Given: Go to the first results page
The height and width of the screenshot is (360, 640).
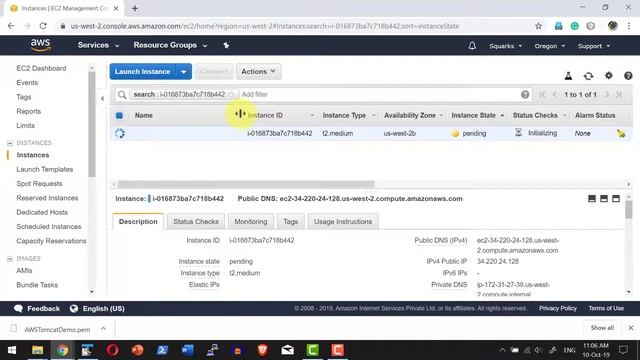Looking at the screenshot, I should (542, 95).
